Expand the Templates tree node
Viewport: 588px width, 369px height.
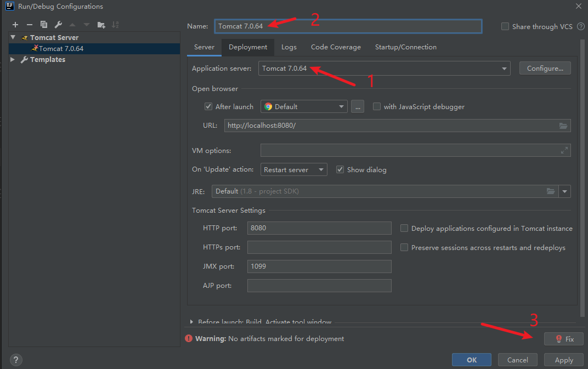tap(13, 59)
